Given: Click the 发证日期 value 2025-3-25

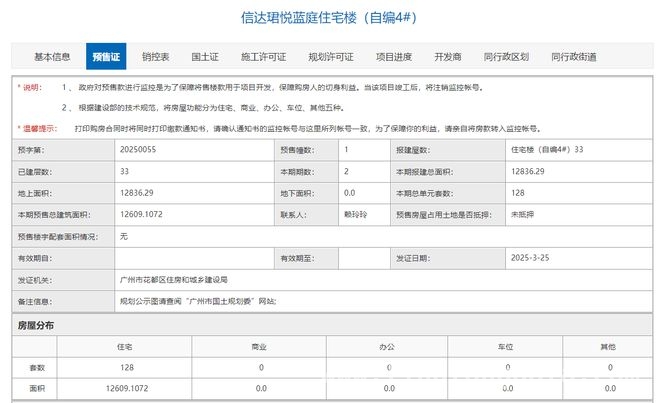Looking at the screenshot, I should click(530, 258).
